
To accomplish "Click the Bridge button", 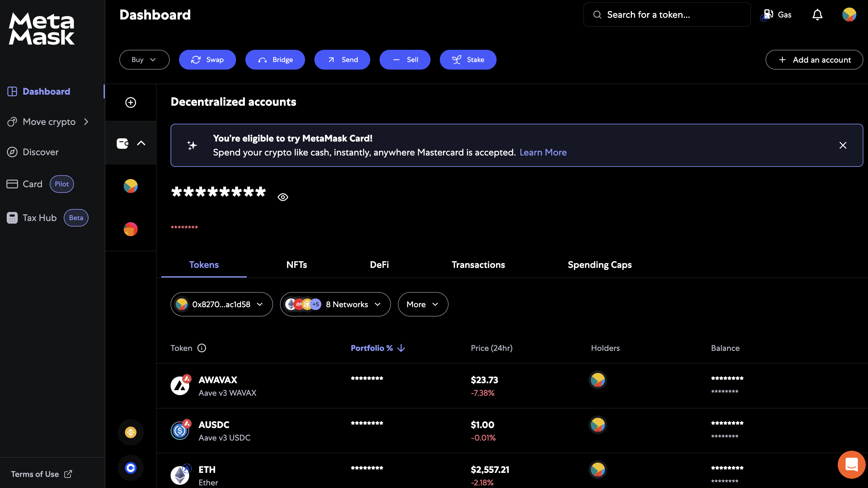I will click(275, 60).
